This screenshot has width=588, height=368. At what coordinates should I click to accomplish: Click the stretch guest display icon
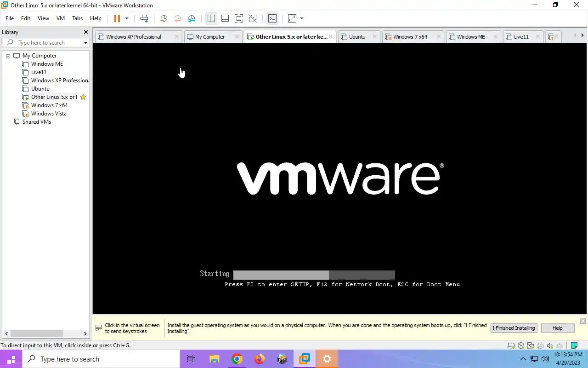(292, 18)
